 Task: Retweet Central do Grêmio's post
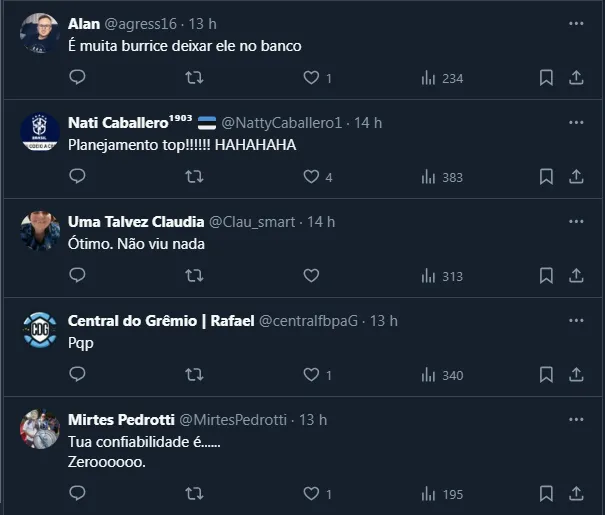point(195,375)
